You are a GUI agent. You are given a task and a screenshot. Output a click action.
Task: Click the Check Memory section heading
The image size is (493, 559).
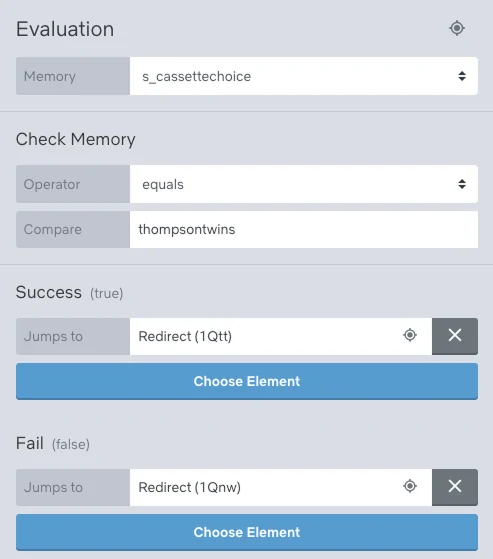[x=76, y=139]
